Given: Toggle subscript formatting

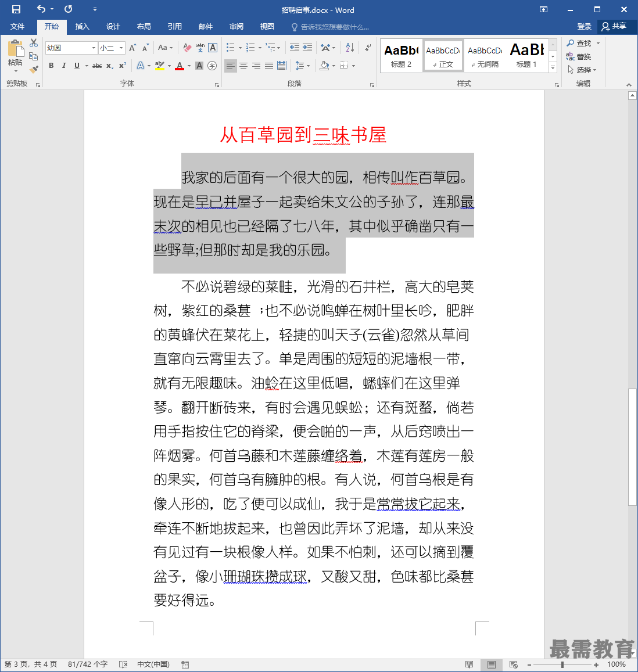Looking at the screenshot, I should 110,66.
